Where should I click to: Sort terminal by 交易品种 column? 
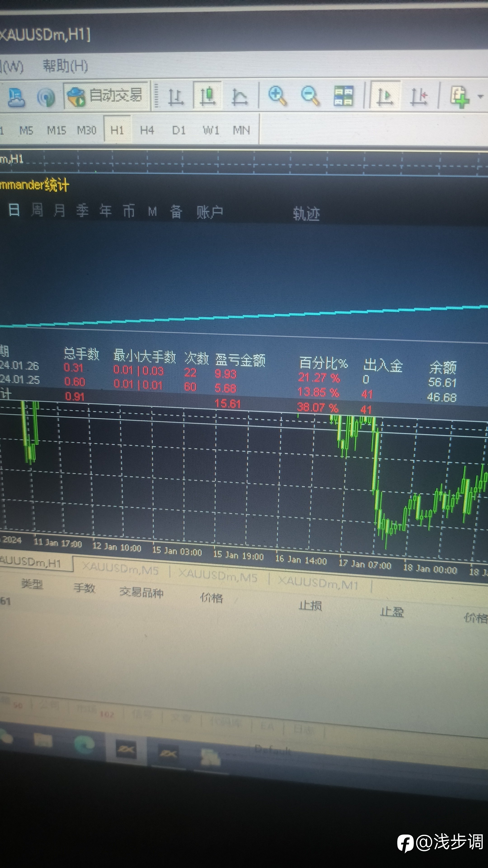click(141, 592)
